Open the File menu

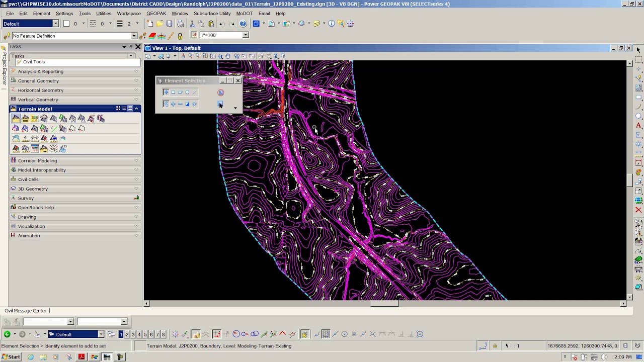pyautogui.click(x=9, y=14)
